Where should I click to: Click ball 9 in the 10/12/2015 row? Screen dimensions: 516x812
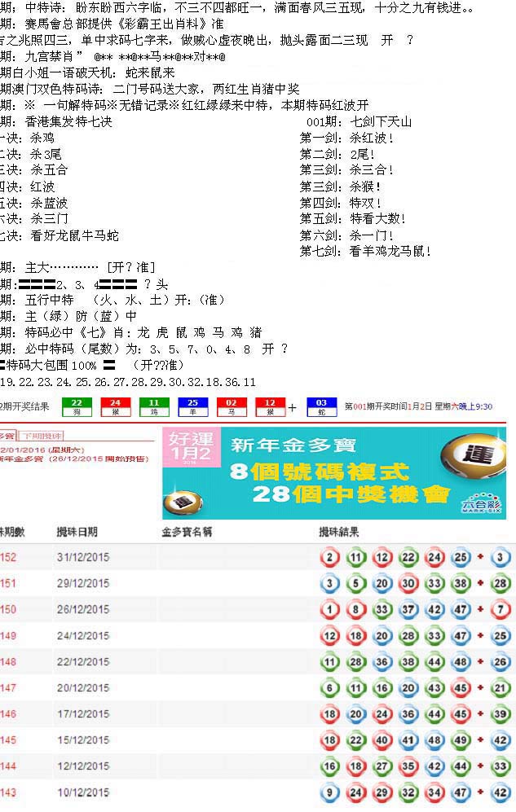click(329, 792)
